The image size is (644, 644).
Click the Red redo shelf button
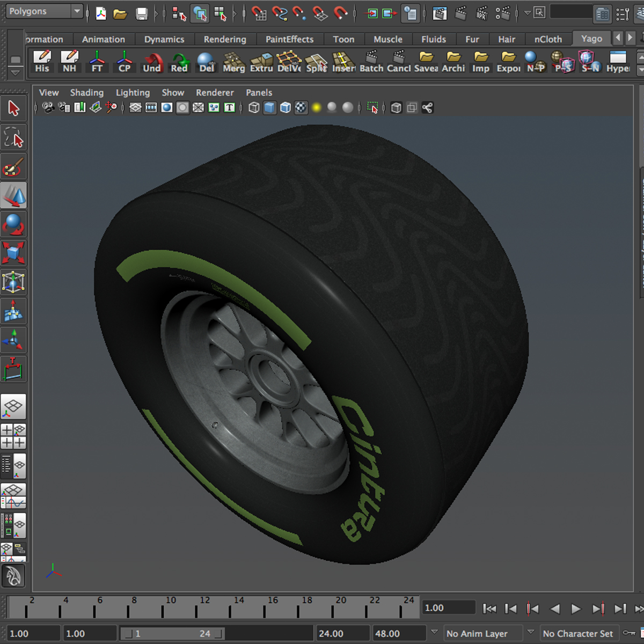point(179,62)
